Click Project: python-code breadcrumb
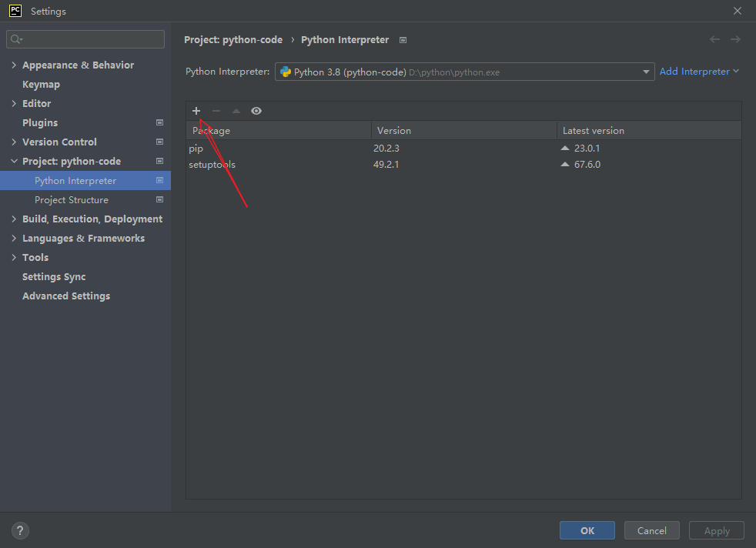Screen dimensions: 756x548 (233, 40)
